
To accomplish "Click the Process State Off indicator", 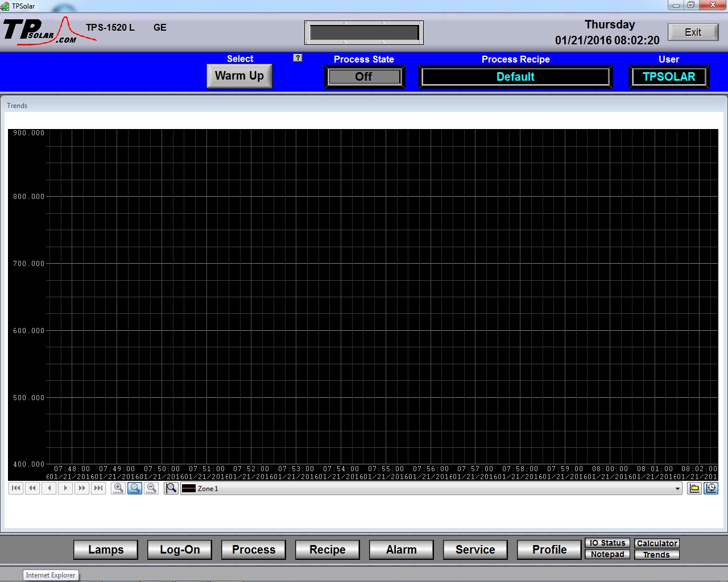I will tap(364, 77).
